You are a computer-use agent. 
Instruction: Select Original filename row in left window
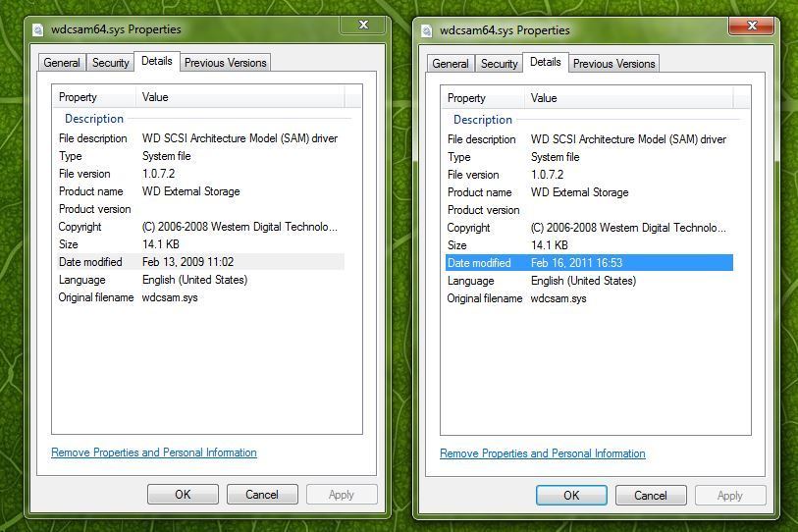tap(200, 297)
